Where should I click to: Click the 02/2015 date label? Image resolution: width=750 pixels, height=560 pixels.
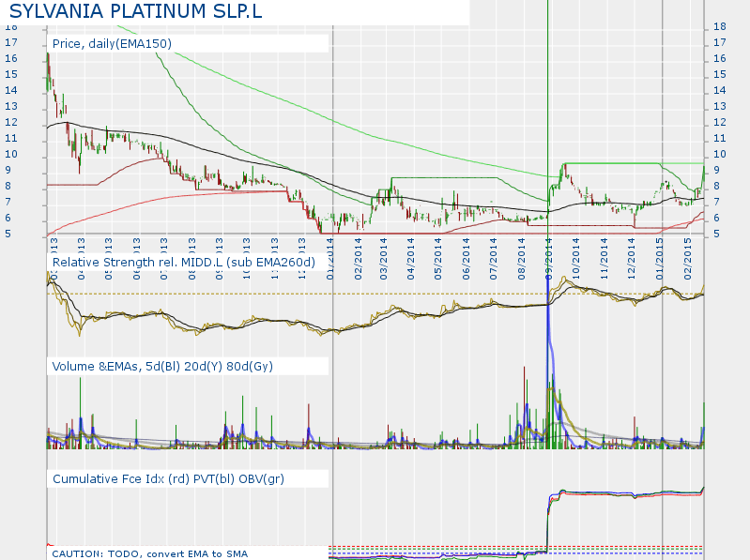pos(687,259)
